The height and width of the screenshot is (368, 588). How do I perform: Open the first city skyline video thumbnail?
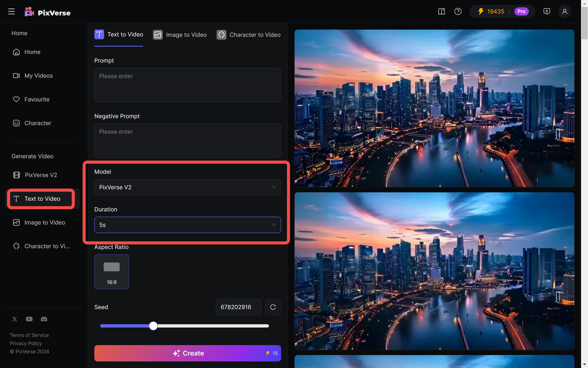435,108
